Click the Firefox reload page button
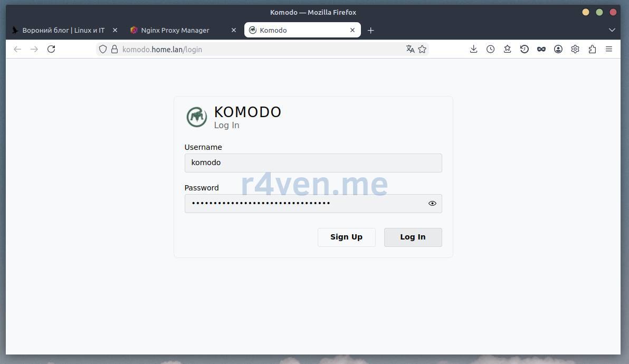Screen dimensions: 629x364 (x=51, y=49)
